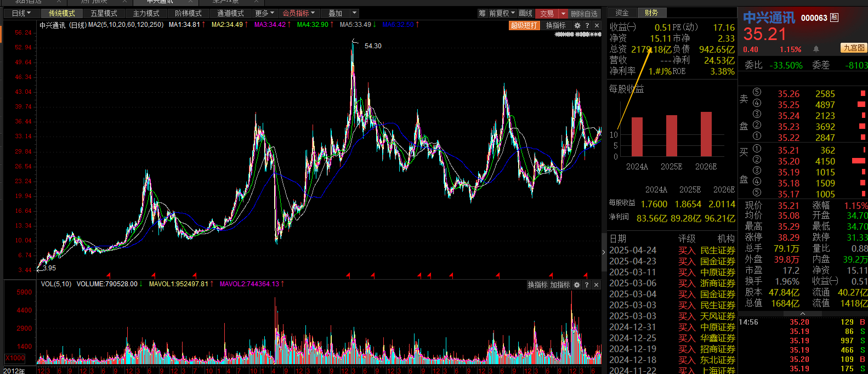This screenshot has width=868, height=374.
Task: Click the 2026E earnings bar
Action: (x=706, y=134)
